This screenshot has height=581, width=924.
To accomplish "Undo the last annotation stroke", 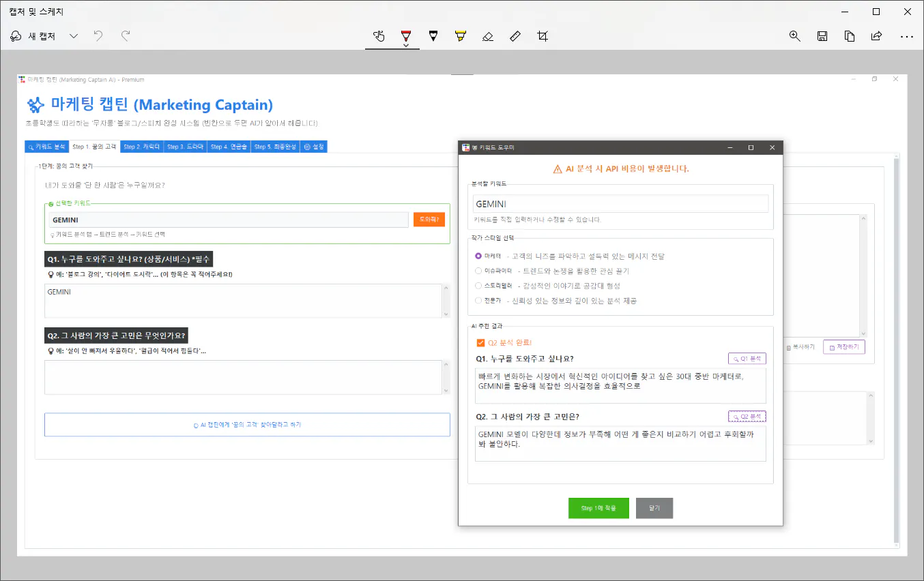I will pyautogui.click(x=99, y=36).
